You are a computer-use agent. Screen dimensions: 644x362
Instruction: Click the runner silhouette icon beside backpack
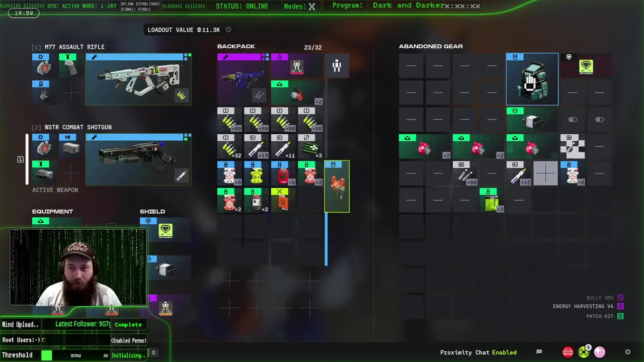pos(337,65)
